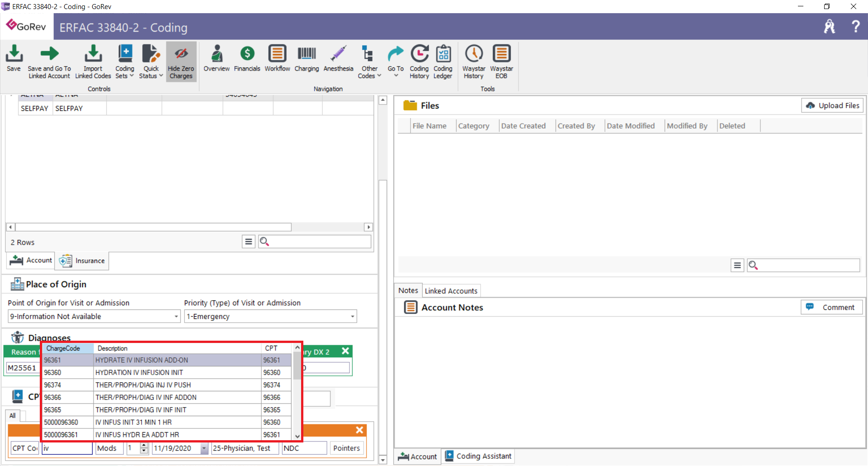Image resolution: width=868 pixels, height=466 pixels.
Task: Switch to the Linked Accounts tab
Action: point(451,291)
